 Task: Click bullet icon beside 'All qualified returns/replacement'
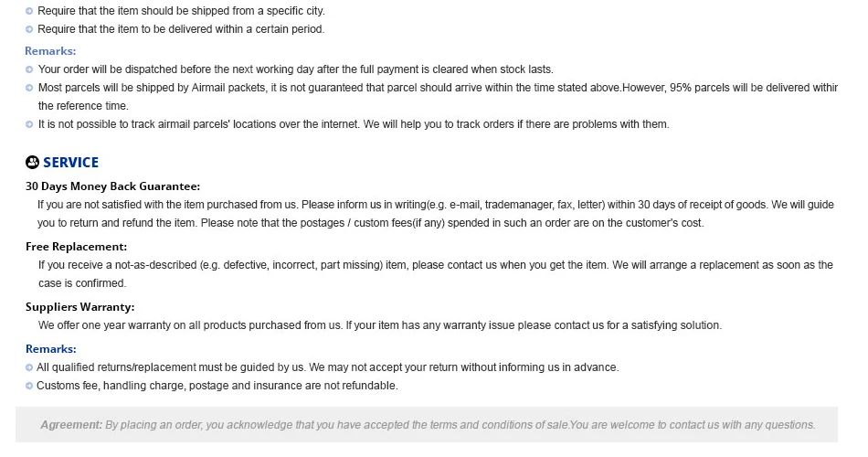click(x=29, y=367)
